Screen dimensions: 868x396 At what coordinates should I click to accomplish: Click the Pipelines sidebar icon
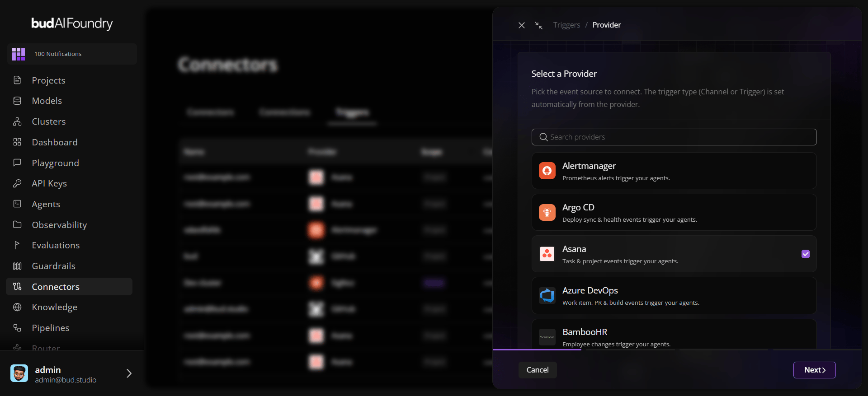pos(17,328)
